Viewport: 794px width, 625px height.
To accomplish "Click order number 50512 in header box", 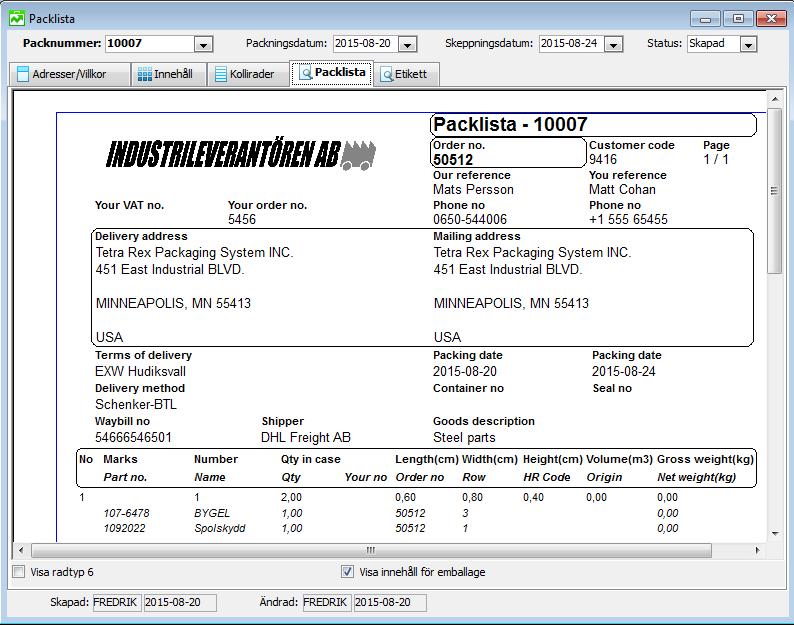I will click(x=453, y=160).
